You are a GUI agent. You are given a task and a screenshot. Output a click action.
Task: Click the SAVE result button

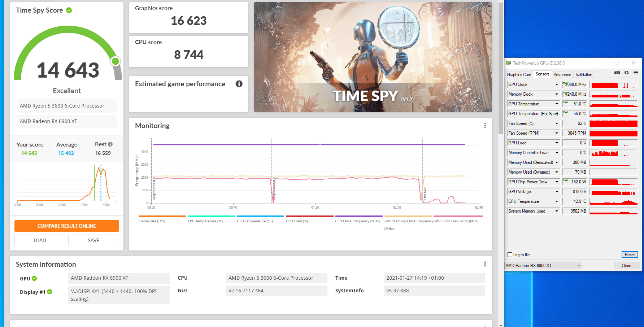point(93,240)
